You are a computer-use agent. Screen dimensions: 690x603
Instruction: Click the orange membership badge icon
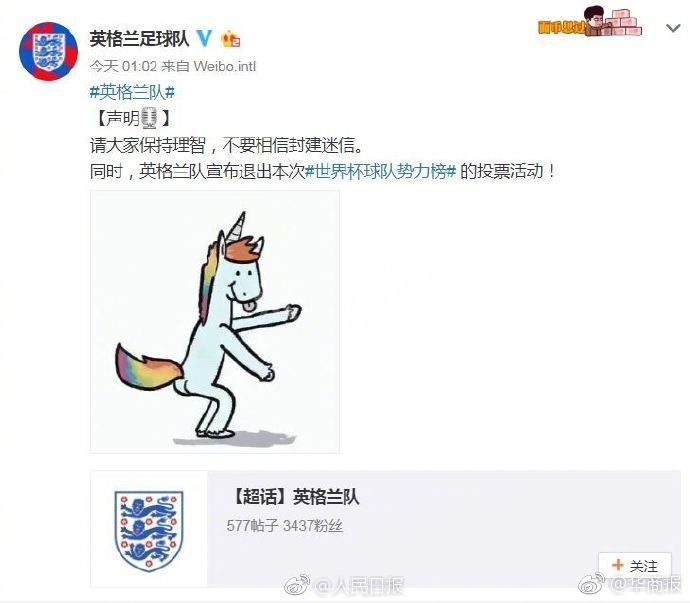pos(231,40)
